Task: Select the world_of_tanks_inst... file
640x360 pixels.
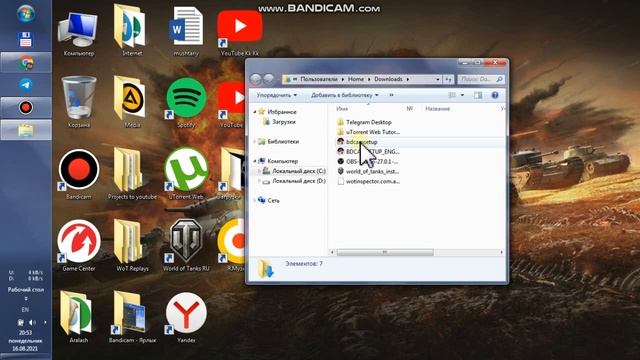Action: click(368, 171)
